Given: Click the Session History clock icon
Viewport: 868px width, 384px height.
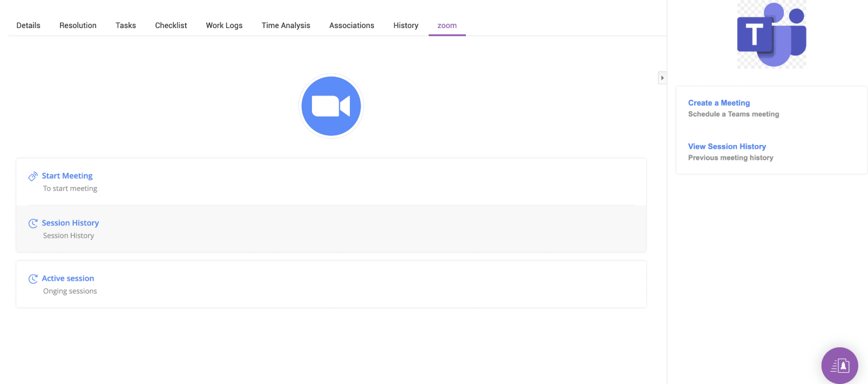Looking at the screenshot, I should [33, 223].
